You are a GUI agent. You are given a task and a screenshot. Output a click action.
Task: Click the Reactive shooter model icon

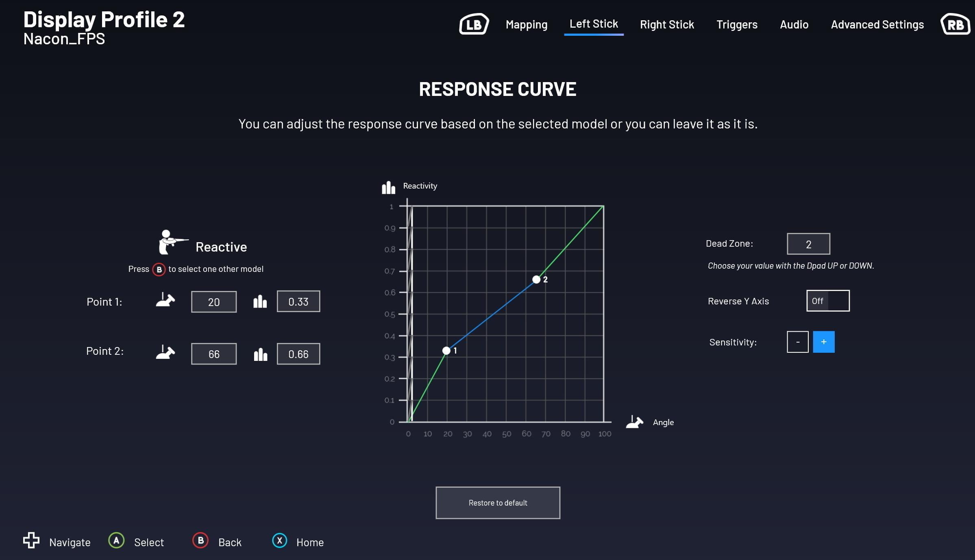[x=172, y=242]
